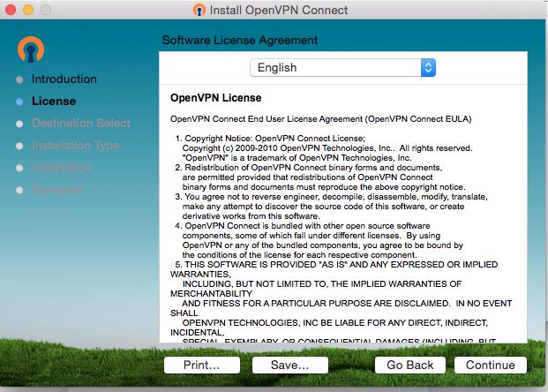The height and width of the screenshot is (392, 548).
Task: Close the installer with red button
Action: pyautogui.click(x=11, y=10)
